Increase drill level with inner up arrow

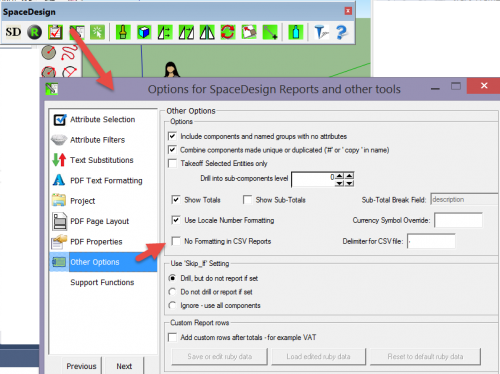tap(340, 176)
